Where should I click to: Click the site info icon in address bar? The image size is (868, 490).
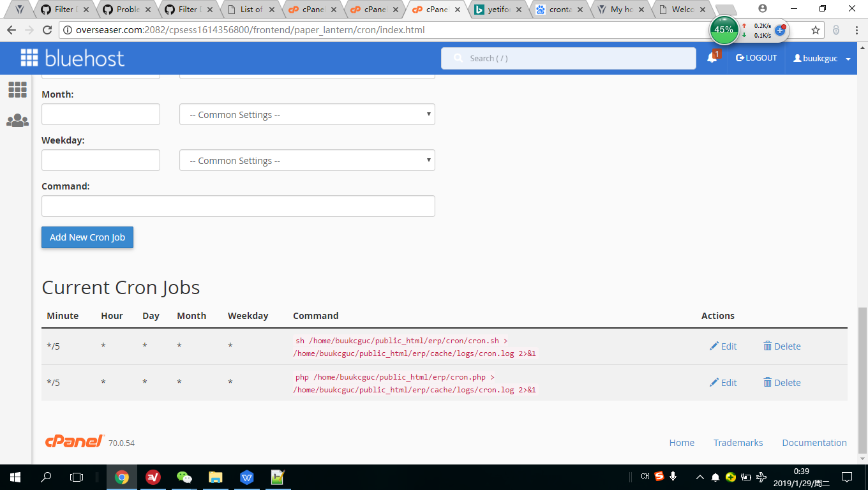[67, 30]
